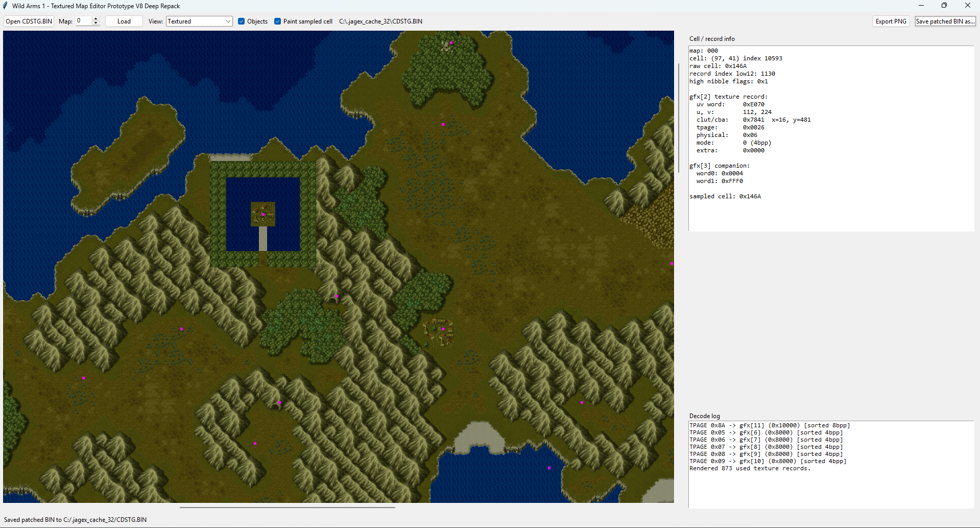Click the magenta marker inside the walled village
980x528 pixels.
click(443, 329)
